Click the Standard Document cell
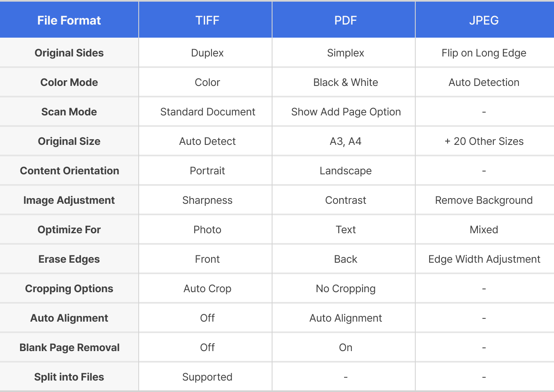Image resolution: width=554 pixels, height=392 pixels. pyautogui.click(x=207, y=112)
